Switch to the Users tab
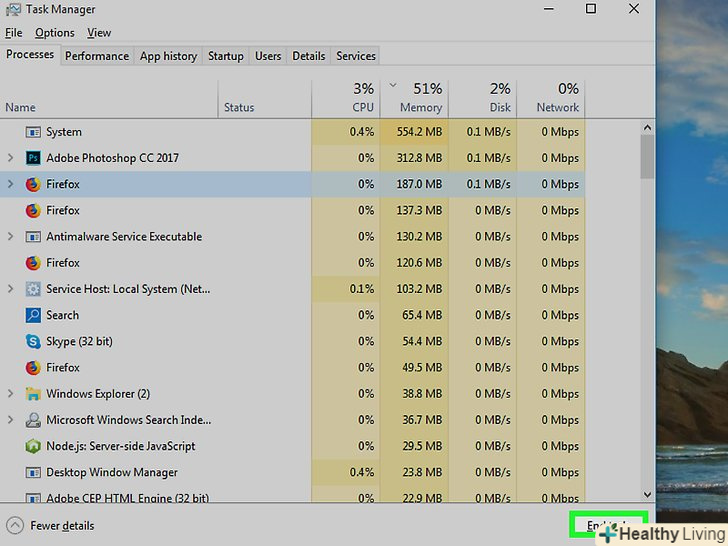 point(268,56)
